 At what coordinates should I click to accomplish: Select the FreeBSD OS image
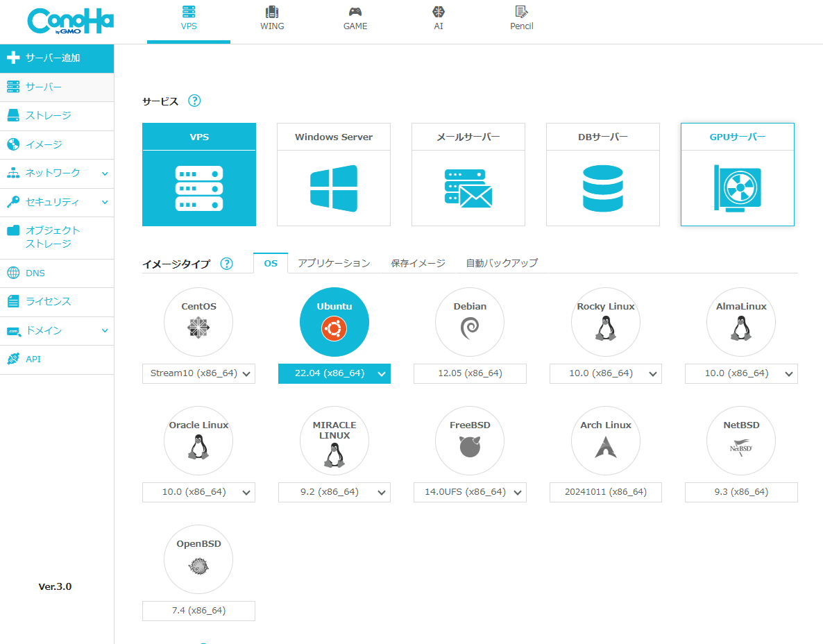pyautogui.click(x=470, y=441)
